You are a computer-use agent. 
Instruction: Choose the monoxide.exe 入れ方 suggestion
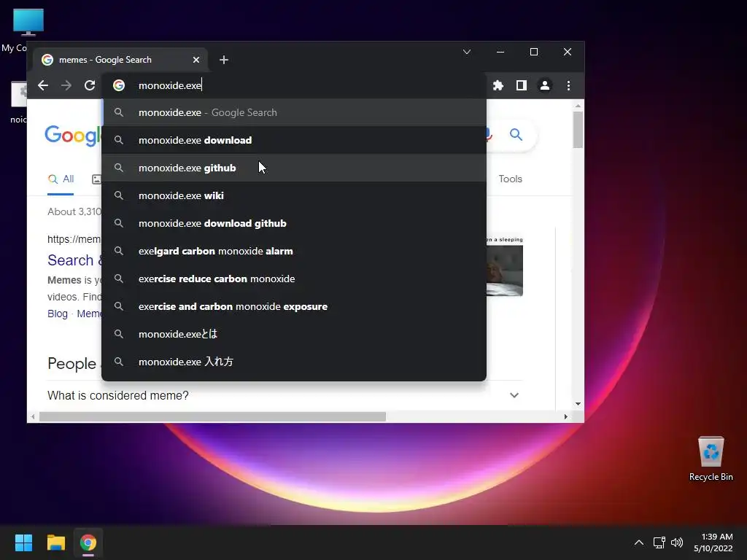tap(294, 362)
